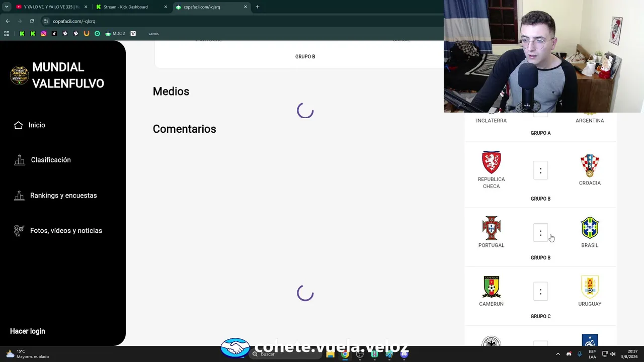Open Google Chrome from the taskbar

coord(345,354)
